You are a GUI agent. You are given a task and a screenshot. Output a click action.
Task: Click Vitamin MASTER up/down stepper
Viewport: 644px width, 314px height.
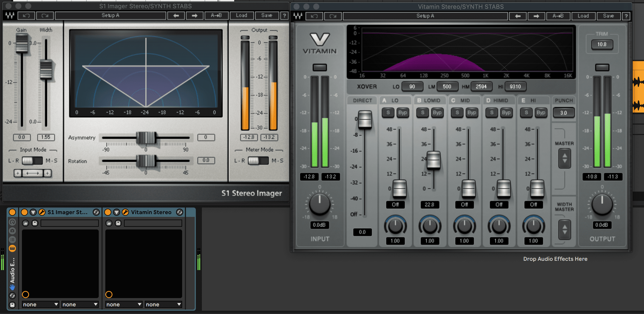[x=564, y=158]
